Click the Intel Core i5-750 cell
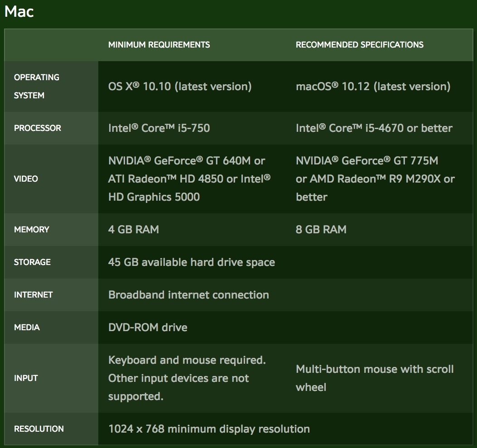The image size is (477, 448). (159, 128)
